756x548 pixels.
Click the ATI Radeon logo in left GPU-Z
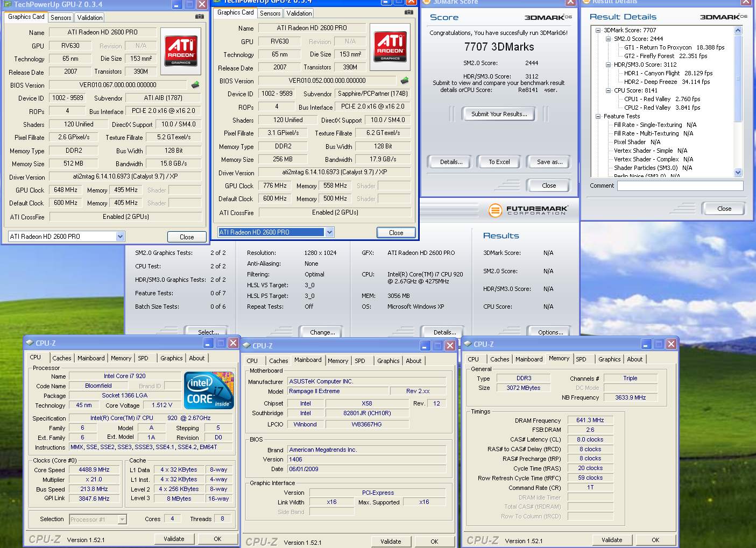point(181,51)
